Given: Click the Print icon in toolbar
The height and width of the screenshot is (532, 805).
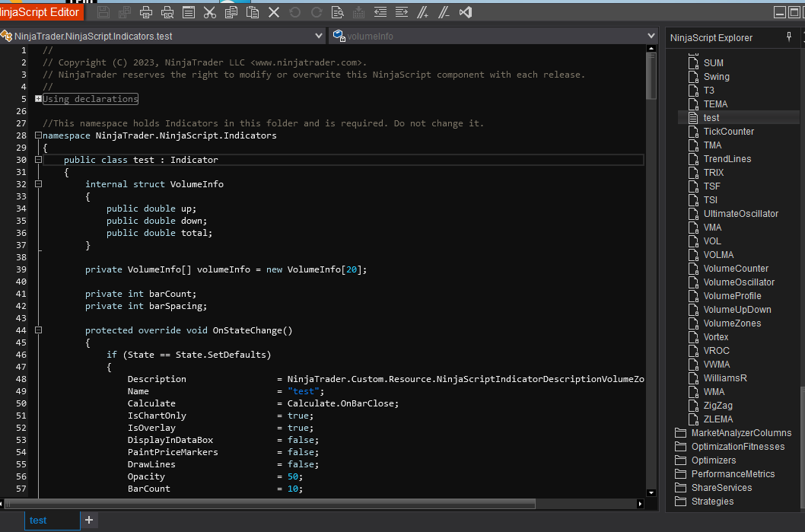Looking at the screenshot, I should [x=146, y=12].
